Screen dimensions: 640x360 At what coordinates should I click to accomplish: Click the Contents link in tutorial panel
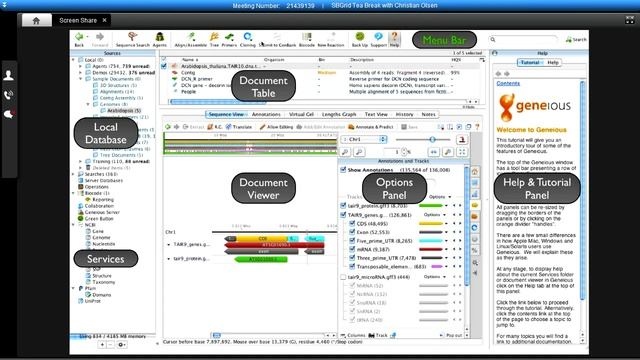508,83
